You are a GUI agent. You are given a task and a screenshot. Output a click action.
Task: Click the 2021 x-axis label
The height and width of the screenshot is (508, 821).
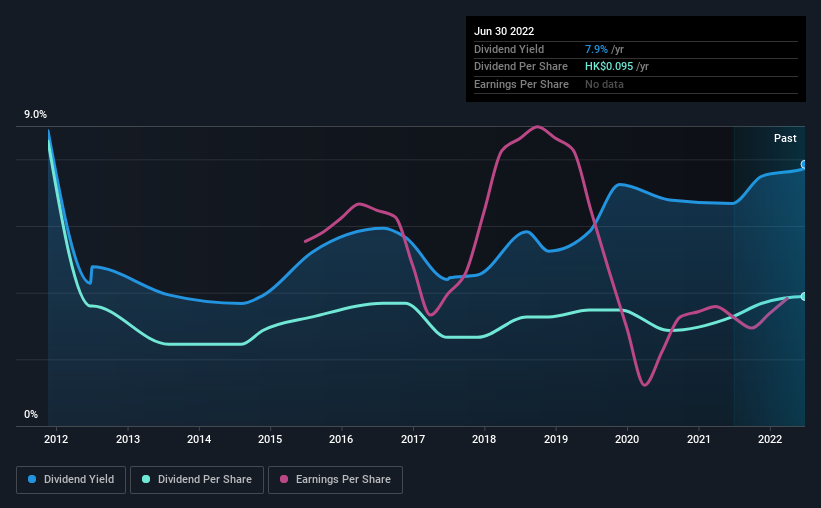click(699, 439)
